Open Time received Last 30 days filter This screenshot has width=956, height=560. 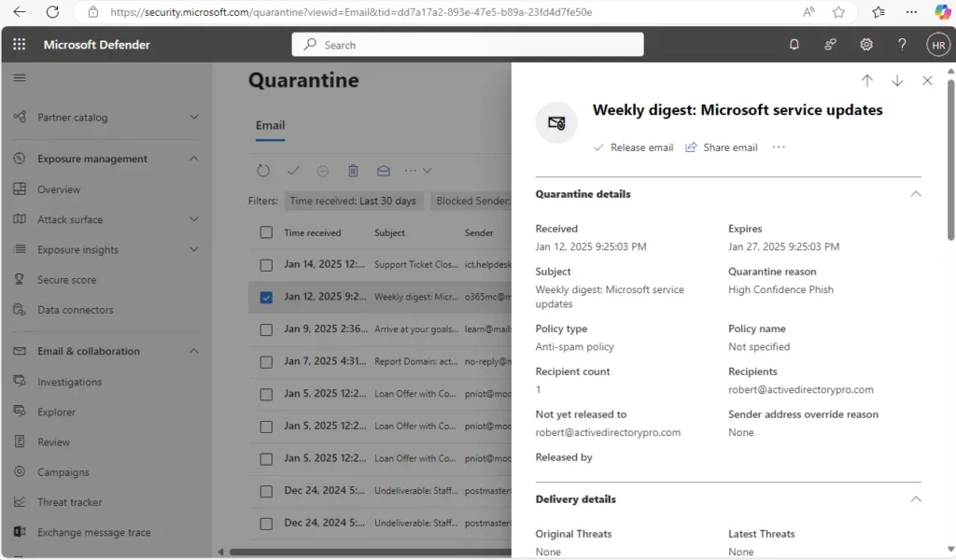click(353, 201)
